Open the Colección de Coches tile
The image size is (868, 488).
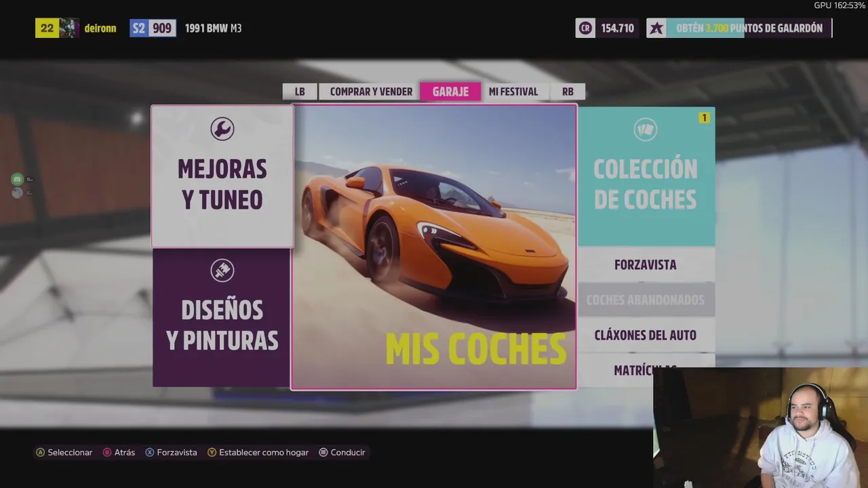(x=646, y=176)
